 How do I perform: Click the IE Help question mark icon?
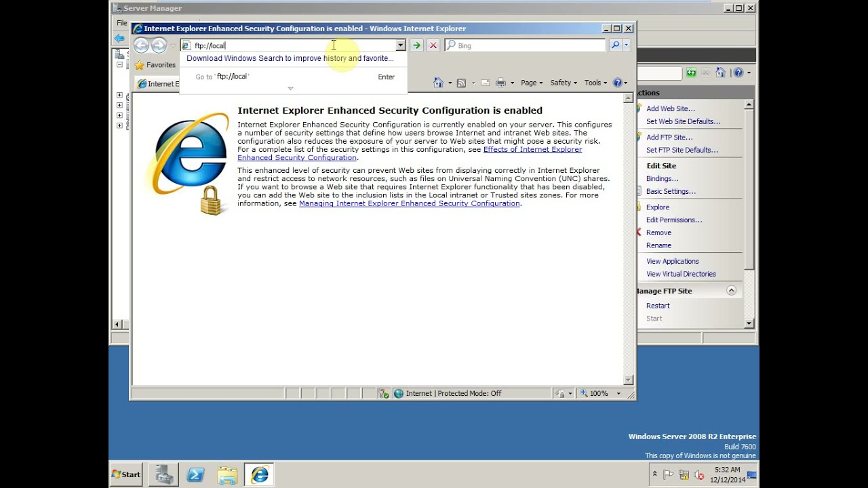pyautogui.click(x=617, y=83)
